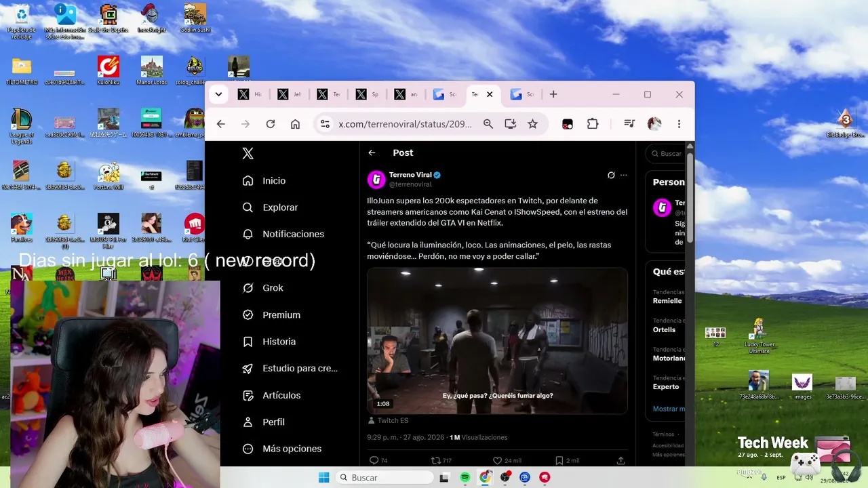
Task: Open the Task View taskbar icon
Action: [x=444, y=478]
